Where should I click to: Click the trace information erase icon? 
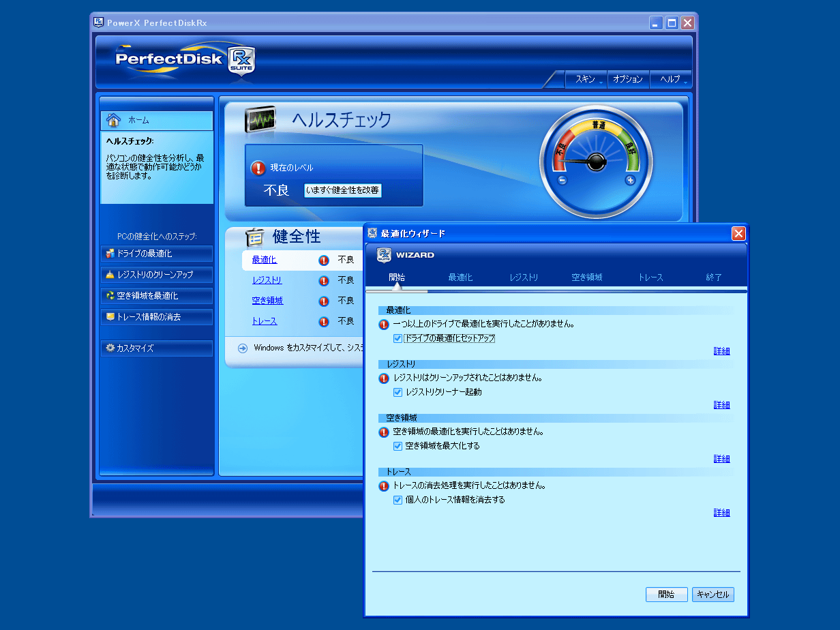(110, 317)
